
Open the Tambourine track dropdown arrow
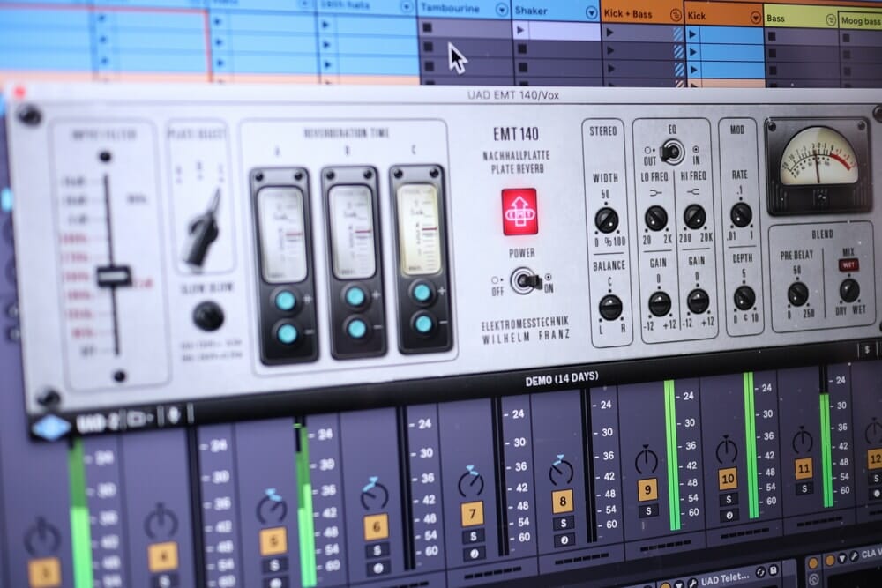pyautogui.click(x=502, y=10)
